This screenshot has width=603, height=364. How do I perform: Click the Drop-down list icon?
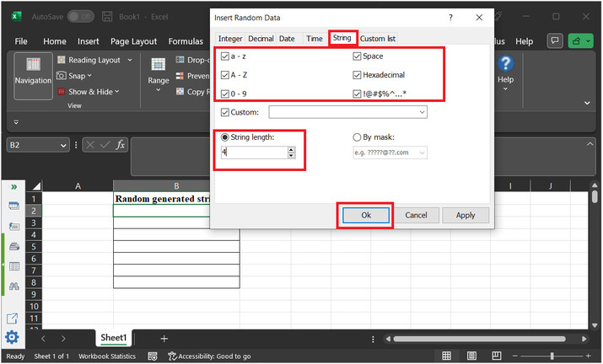[x=180, y=60]
